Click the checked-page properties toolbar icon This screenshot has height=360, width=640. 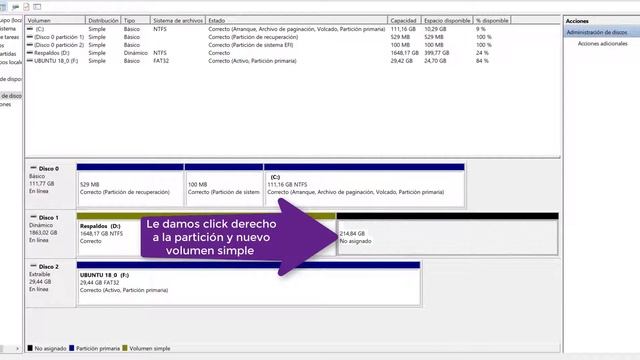pyautogui.click(x=27, y=7)
